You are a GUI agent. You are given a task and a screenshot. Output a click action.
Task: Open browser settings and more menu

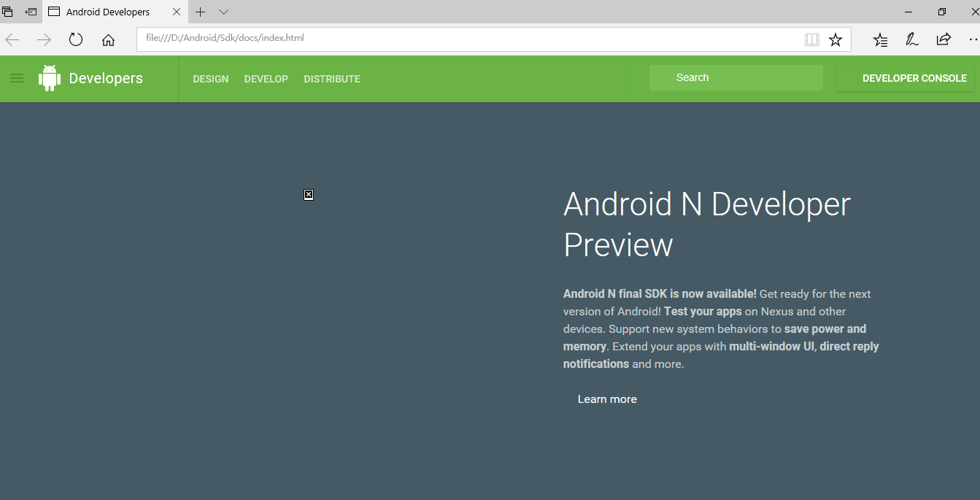973,39
